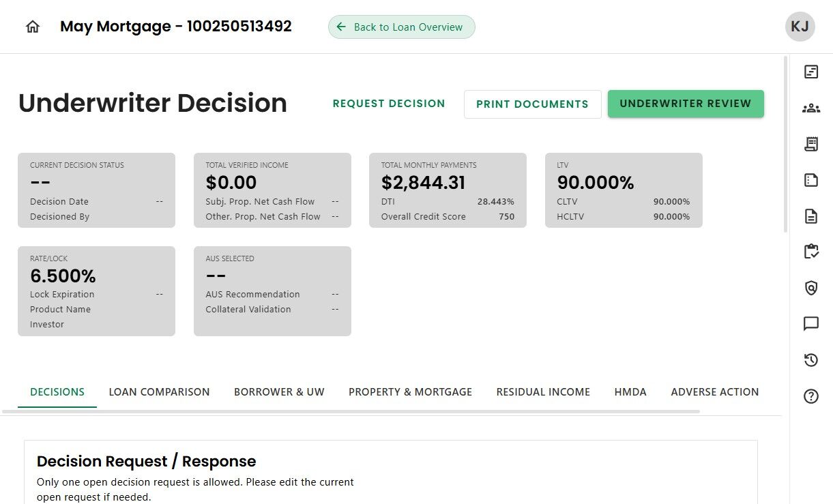Image resolution: width=833 pixels, height=504 pixels.
Task: Click the Print Documents button
Action: [532, 104]
